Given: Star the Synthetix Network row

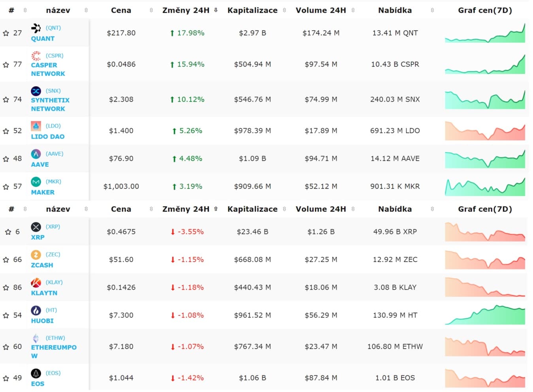Looking at the screenshot, I should [x=6, y=100].
